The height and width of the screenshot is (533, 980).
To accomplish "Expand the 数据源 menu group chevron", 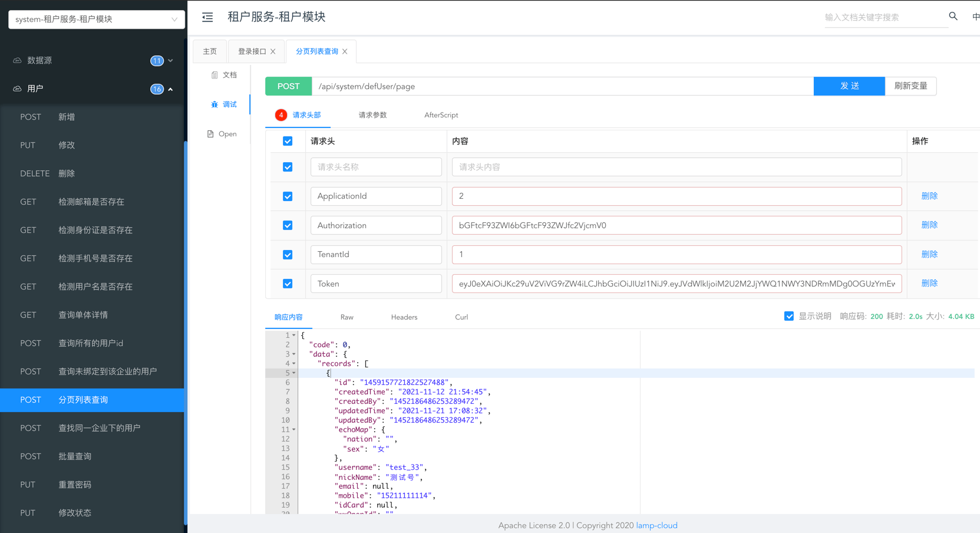I will (x=171, y=60).
